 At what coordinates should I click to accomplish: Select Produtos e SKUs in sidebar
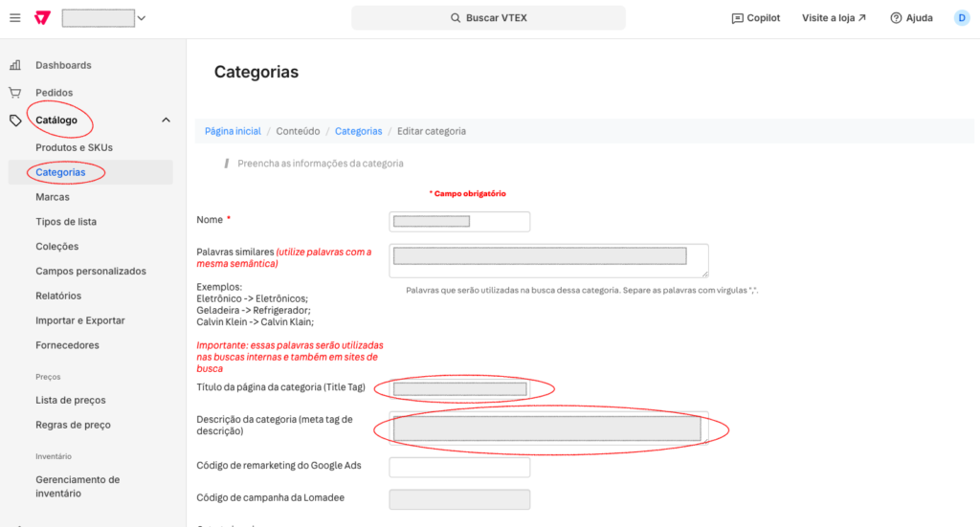tap(74, 147)
